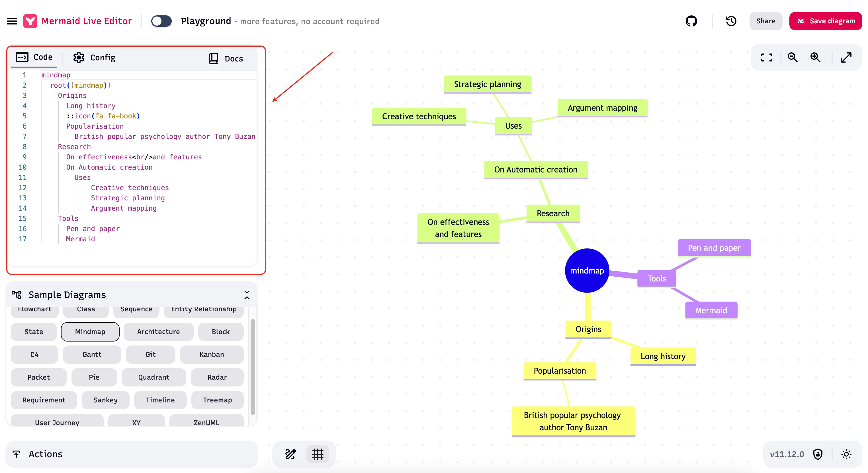This screenshot has width=868, height=473.
Task: Switch to the Config tab
Action: [x=94, y=57]
